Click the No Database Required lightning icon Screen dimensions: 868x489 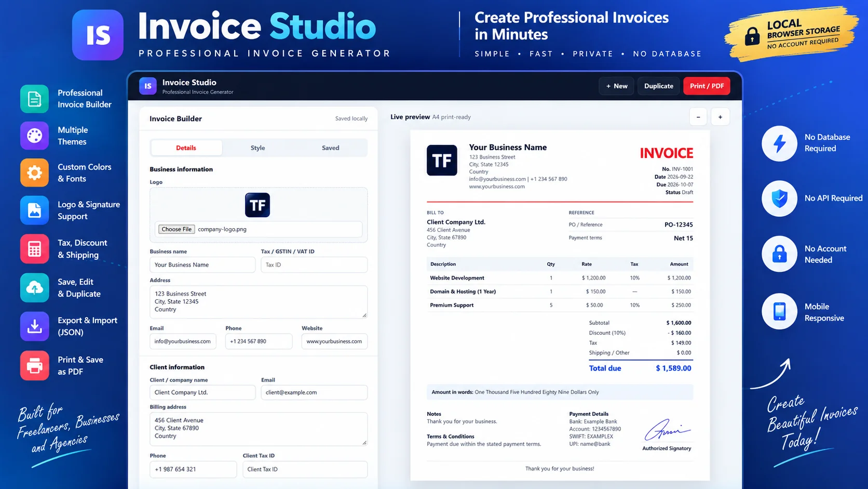coord(779,143)
